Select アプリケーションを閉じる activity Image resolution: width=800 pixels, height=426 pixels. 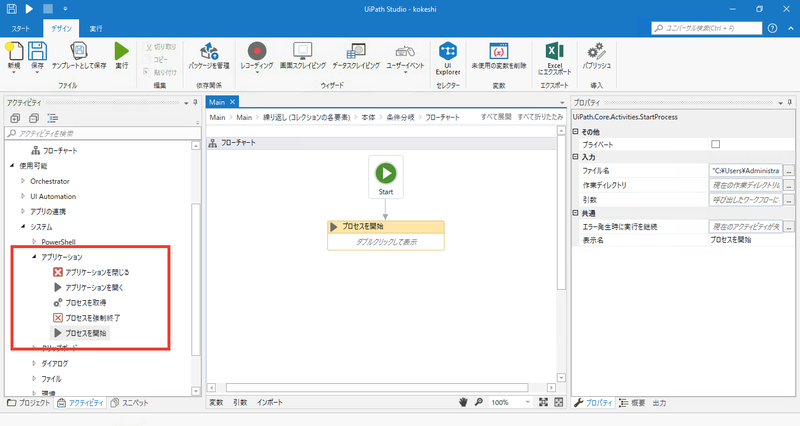tap(91, 272)
